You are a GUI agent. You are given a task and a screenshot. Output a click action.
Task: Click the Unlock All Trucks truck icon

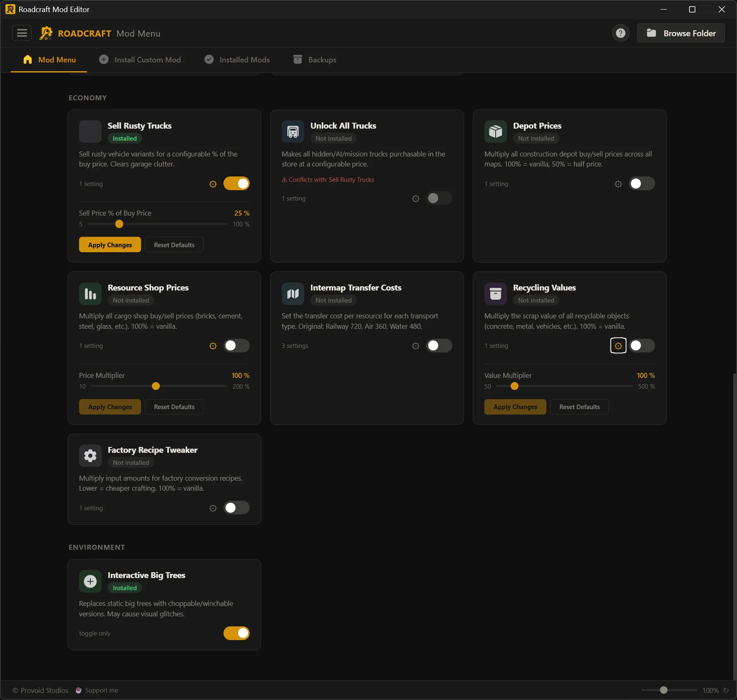coord(293,132)
